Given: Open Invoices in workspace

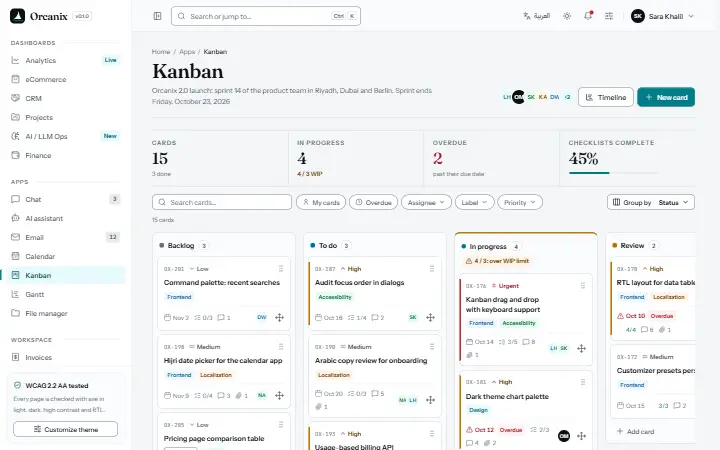Looking at the screenshot, I should pyautogui.click(x=66, y=357).
